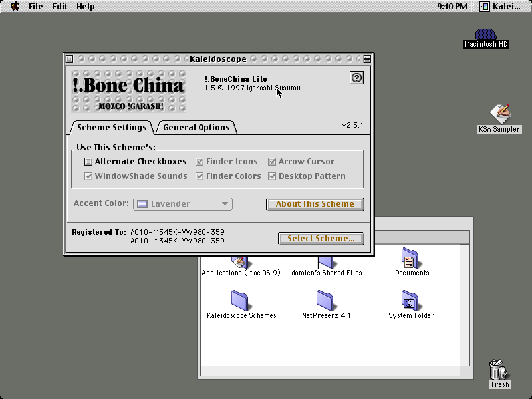
Task: Click the Kaleidoscope window close box
Action: click(69, 59)
